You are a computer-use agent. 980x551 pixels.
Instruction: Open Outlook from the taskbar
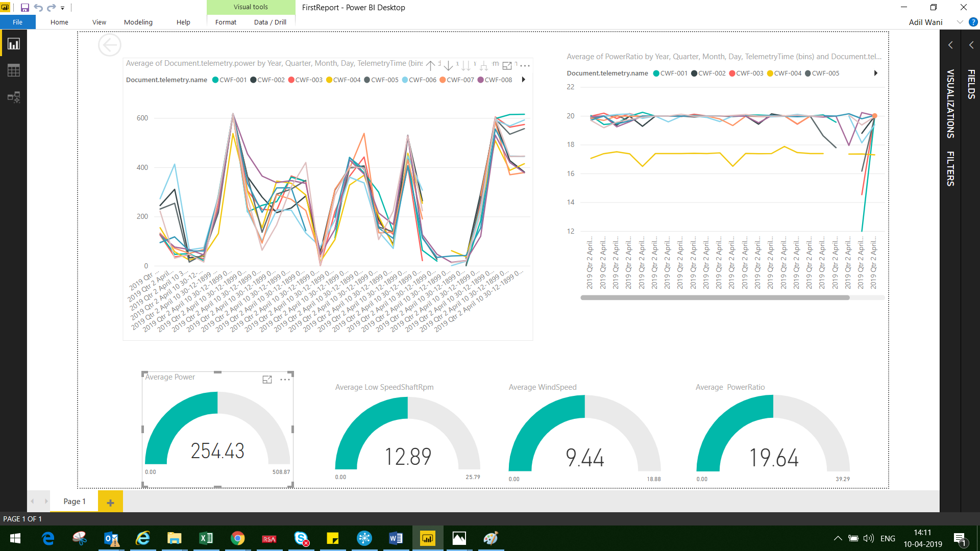coord(111,538)
